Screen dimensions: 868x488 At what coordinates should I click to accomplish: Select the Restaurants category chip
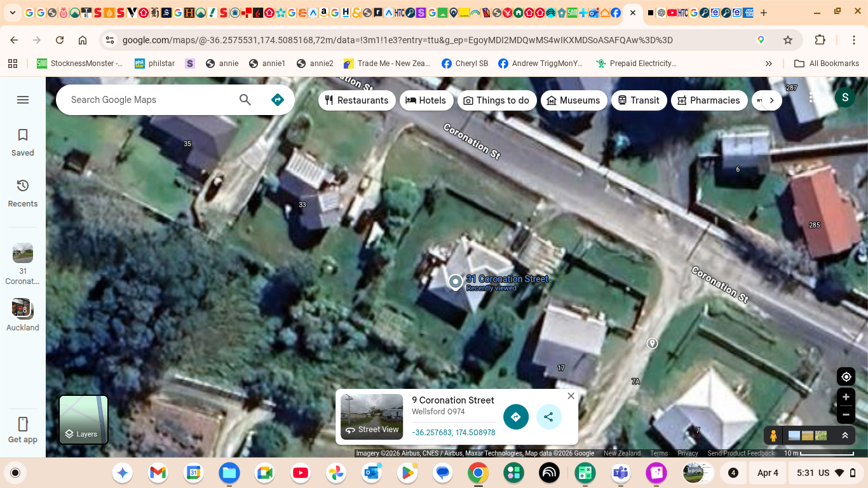pos(356,100)
